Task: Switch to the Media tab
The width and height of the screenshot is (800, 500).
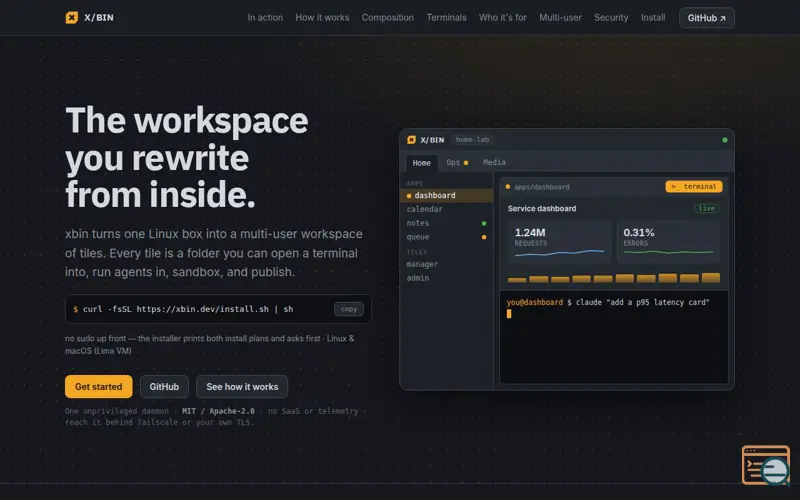Action: click(x=494, y=162)
